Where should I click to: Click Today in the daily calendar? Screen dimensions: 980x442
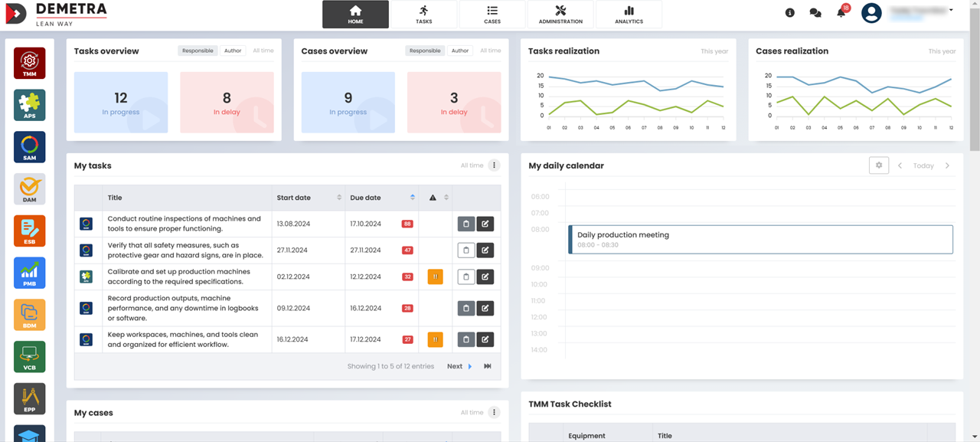point(923,165)
